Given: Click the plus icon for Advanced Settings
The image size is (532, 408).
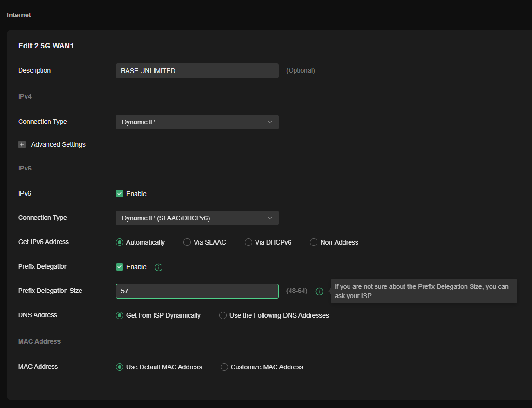Looking at the screenshot, I should (22, 144).
